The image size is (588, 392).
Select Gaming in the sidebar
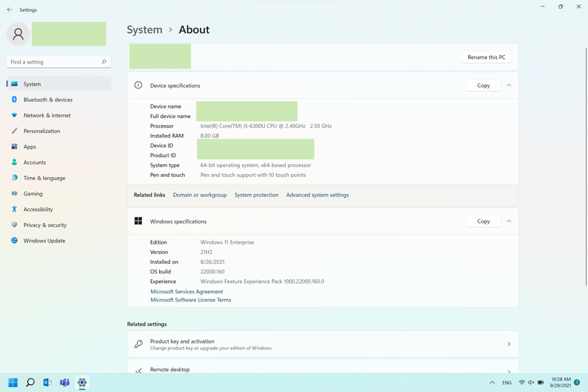click(x=33, y=193)
